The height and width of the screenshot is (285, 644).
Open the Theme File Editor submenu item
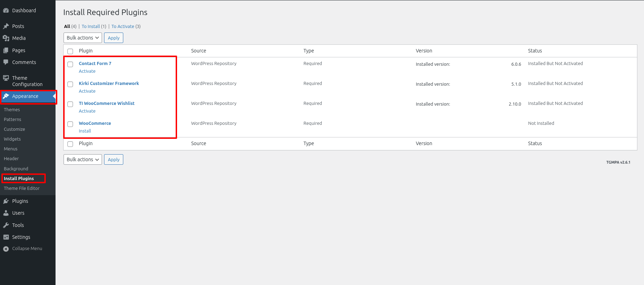(x=22, y=188)
